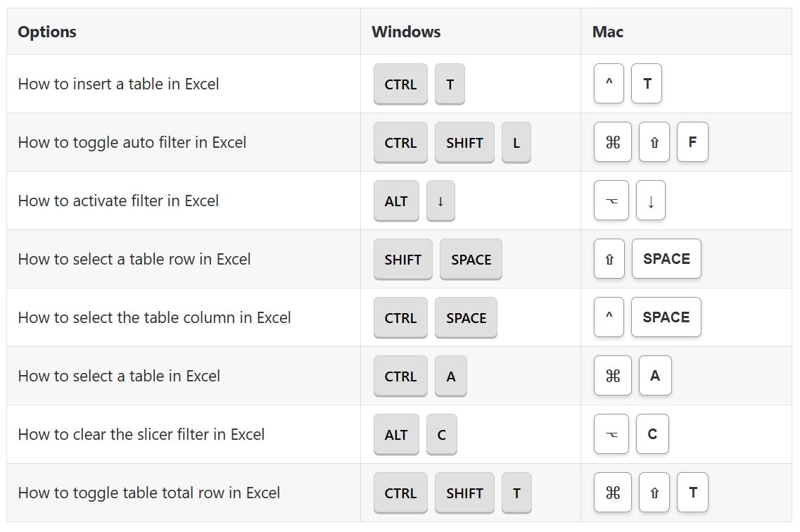Click the Mac caret key in insert table row

pyautogui.click(x=609, y=84)
